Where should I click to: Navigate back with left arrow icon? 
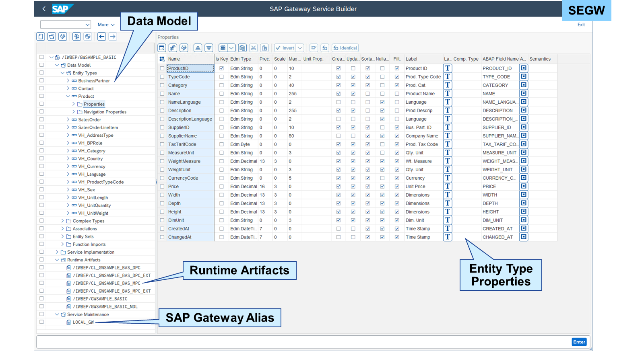102,37
